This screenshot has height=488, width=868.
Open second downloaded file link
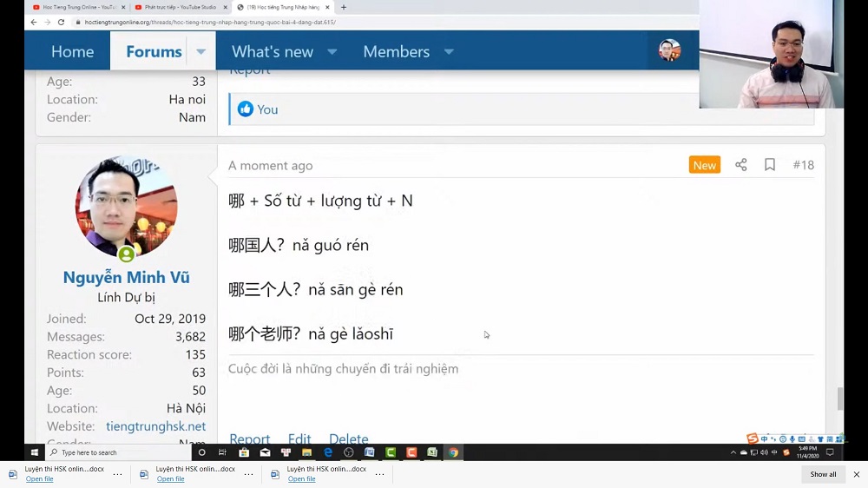click(x=170, y=478)
